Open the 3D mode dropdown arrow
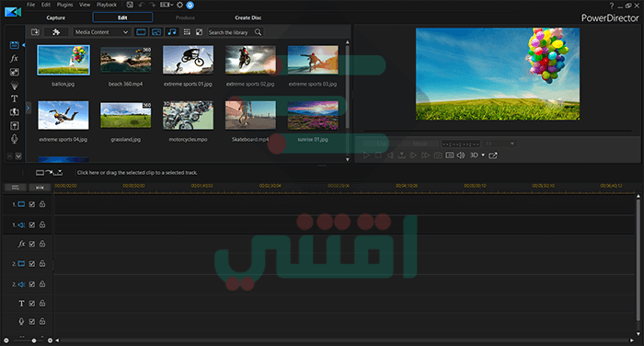This screenshot has height=346, width=644. (x=483, y=156)
